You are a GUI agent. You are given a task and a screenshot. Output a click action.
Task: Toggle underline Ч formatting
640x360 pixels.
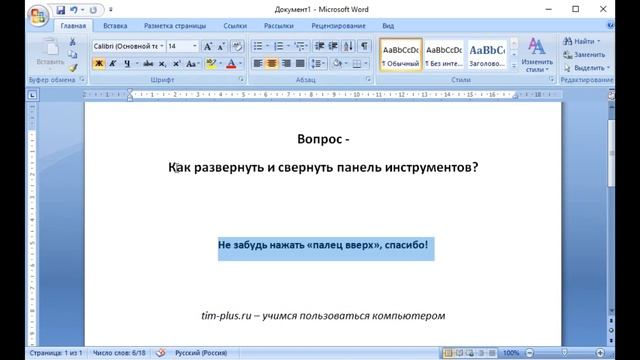click(127, 63)
